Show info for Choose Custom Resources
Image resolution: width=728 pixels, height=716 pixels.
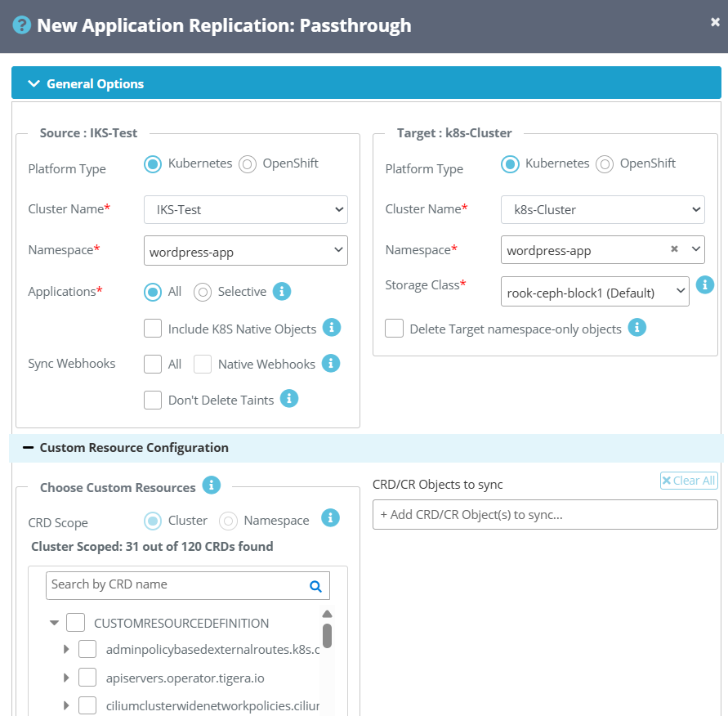point(212,486)
